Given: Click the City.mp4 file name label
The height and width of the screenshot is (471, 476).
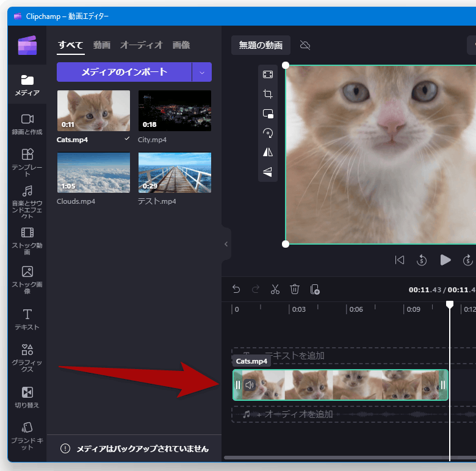Looking at the screenshot, I should pyautogui.click(x=152, y=140).
